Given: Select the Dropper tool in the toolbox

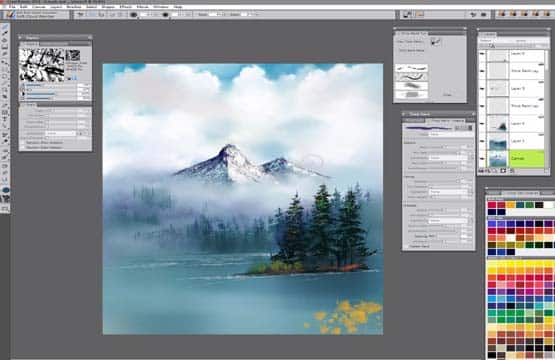Looking at the screenshot, I should pos(5,34).
